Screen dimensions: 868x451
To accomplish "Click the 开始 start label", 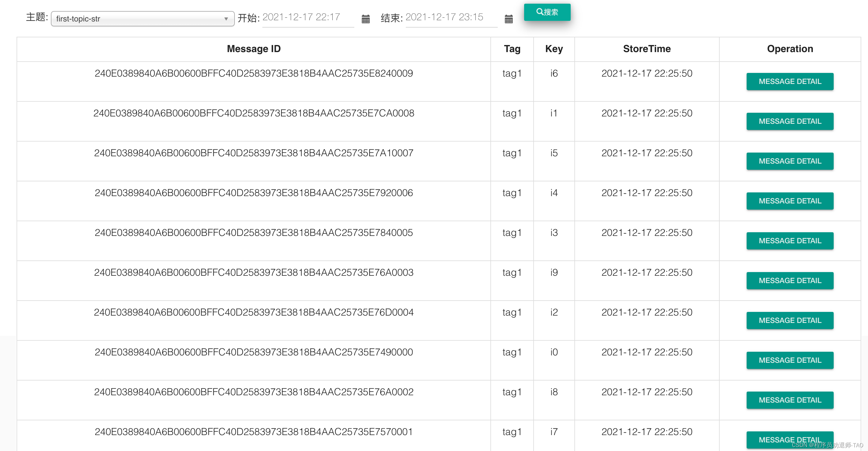I will point(249,18).
